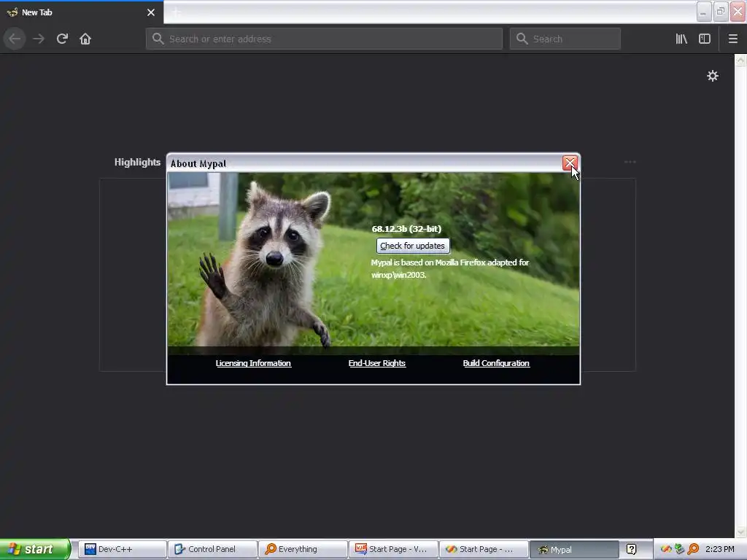The image size is (747, 560).
Task: Switch to Control Panel taskbar item
Action: (x=212, y=549)
